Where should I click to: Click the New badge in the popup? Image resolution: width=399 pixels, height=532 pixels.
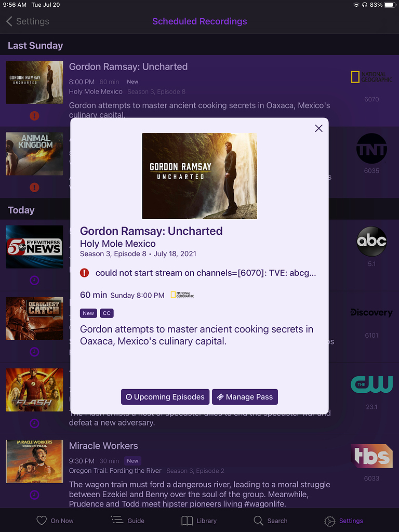point(88,313)
